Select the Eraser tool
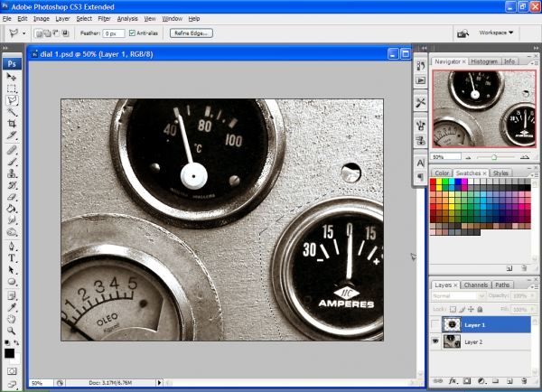The image size is (542, 392). point(12,197)
